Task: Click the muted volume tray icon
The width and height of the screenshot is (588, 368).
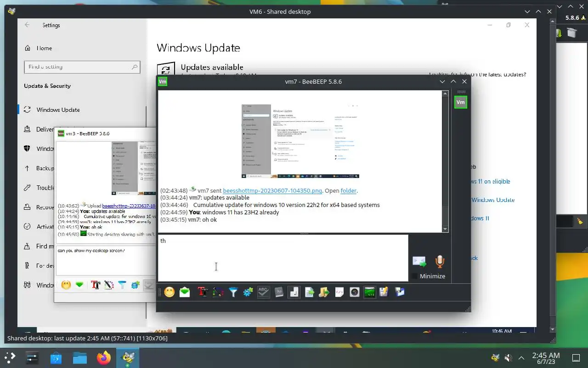Action: pos(508,357)
